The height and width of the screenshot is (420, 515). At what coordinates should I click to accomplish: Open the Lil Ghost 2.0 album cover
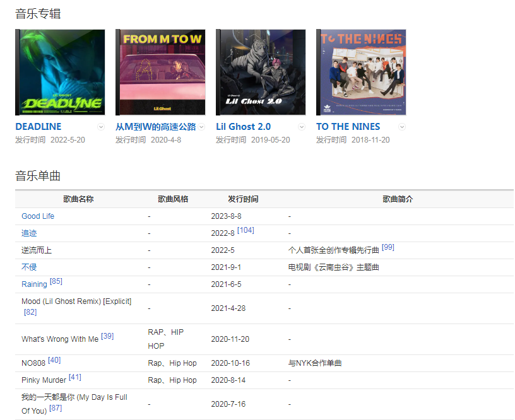261,72
